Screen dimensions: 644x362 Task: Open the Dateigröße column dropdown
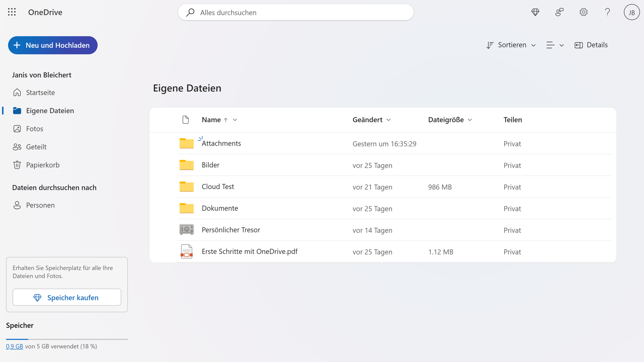(470, 119)
